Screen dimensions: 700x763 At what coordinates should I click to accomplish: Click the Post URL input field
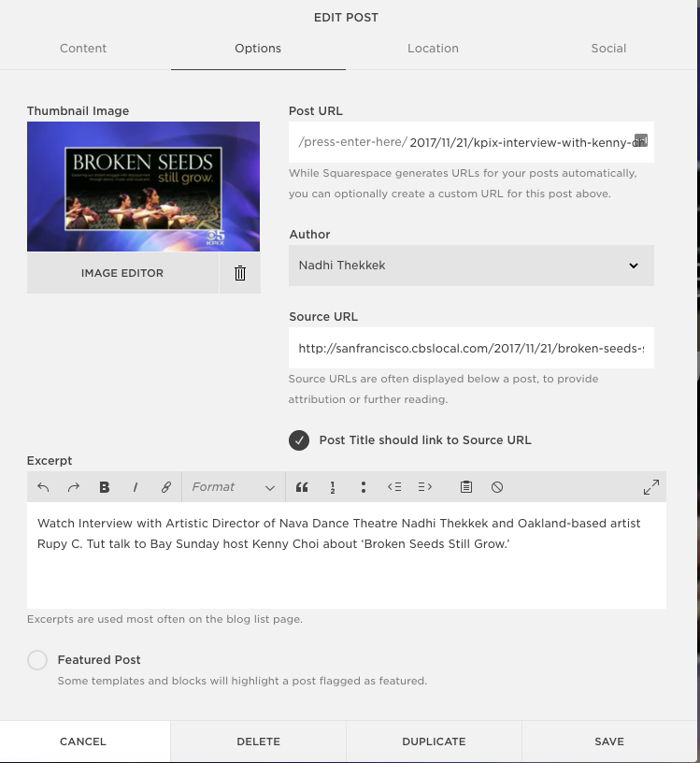coord(471,142)
